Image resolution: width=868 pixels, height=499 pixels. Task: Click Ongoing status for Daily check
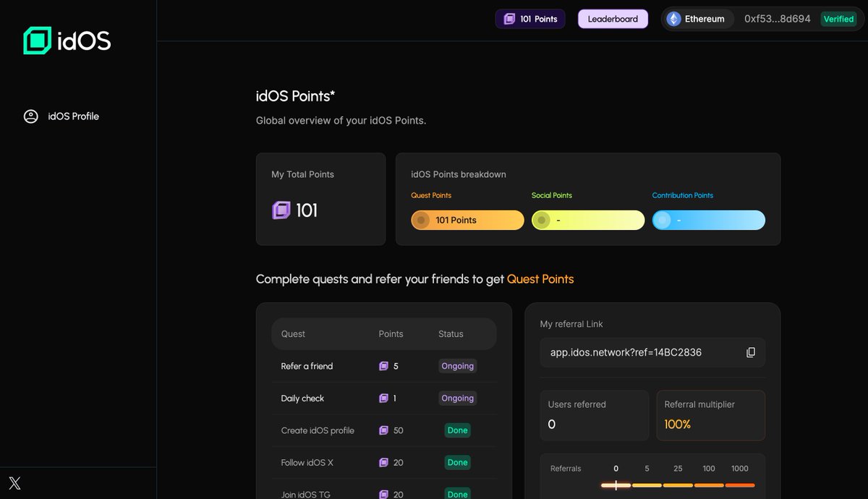point(457,398)
